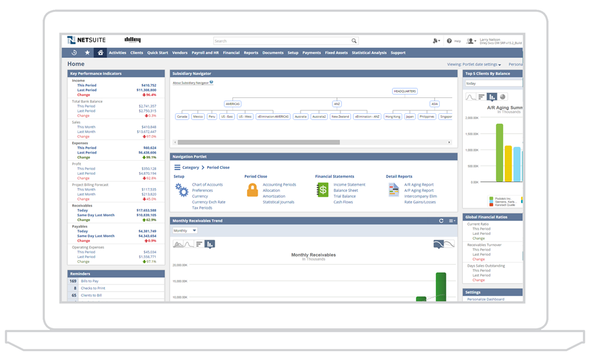Select line chart in Top 5 Clients
The height and width of the screenshot is (364, 596).
[x=471, y=97]
